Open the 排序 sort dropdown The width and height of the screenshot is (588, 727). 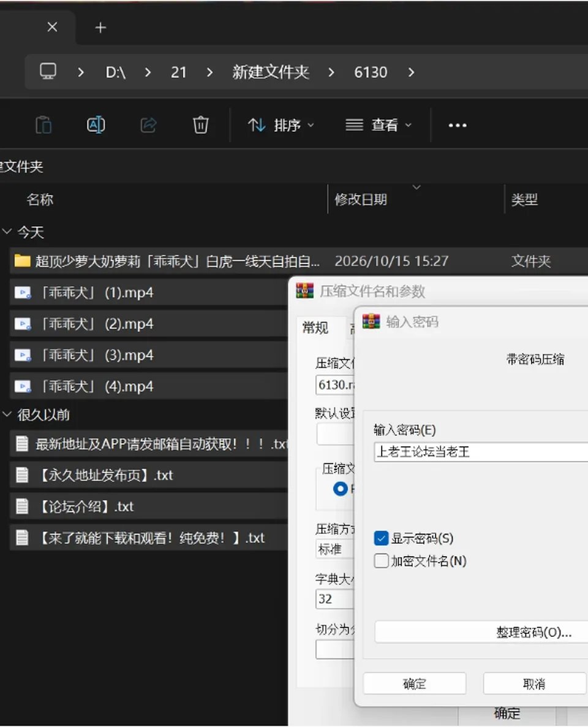(281, 125)
